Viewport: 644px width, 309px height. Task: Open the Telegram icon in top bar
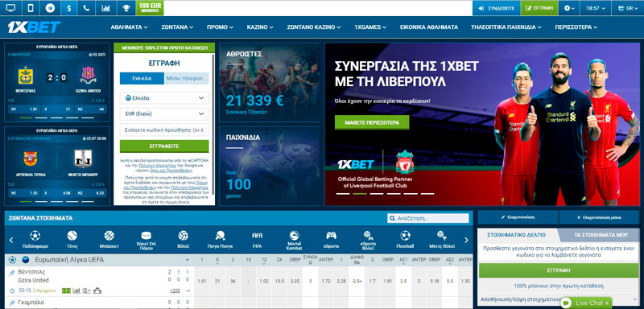pos(50,8)
